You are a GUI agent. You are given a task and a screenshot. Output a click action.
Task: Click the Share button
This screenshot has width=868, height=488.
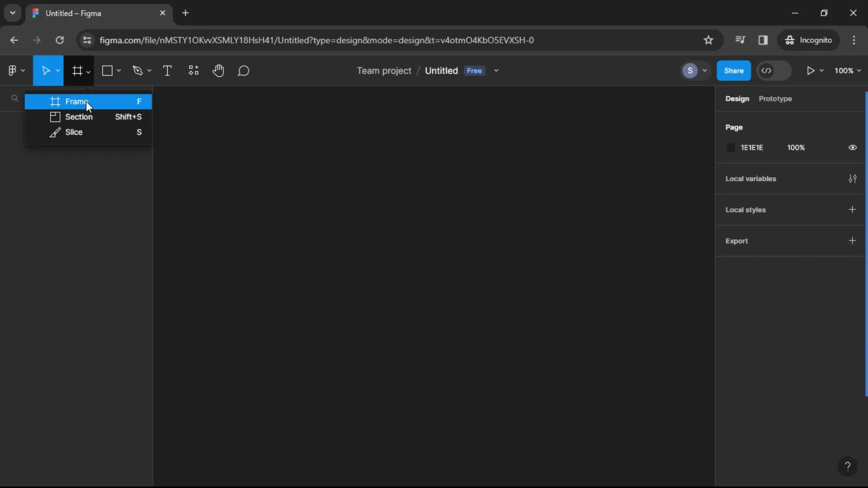pos(733,70)
